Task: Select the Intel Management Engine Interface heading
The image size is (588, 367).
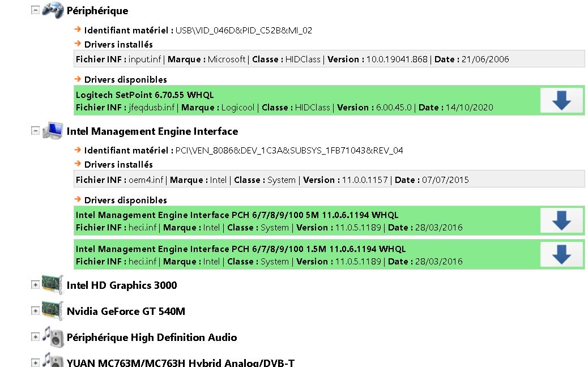Action: tap(152, 131)
